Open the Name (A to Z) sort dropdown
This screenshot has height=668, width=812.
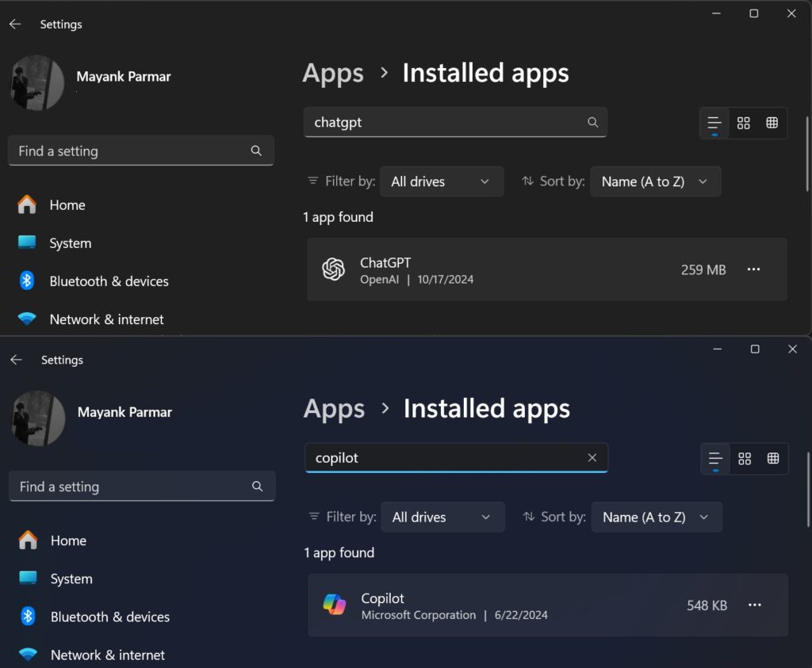point(655,181)
